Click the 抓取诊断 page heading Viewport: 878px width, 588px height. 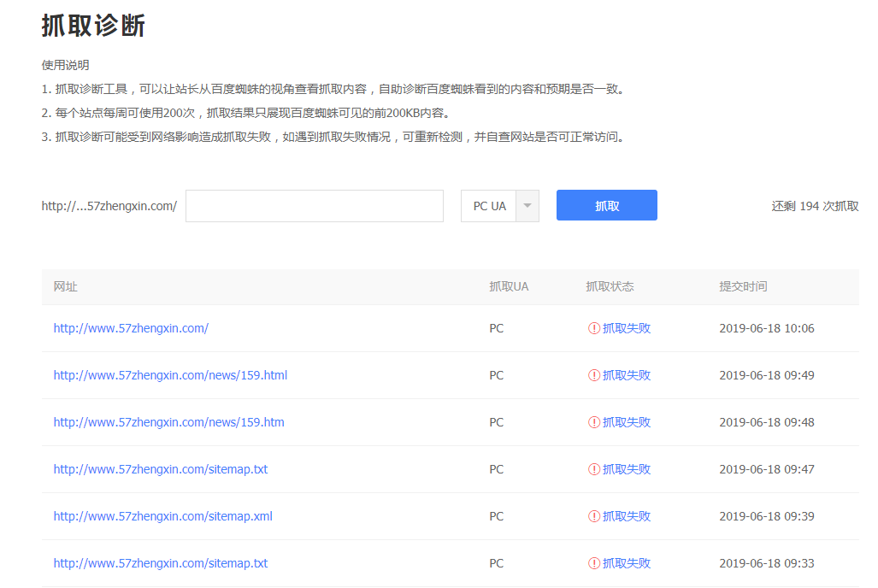93,26
